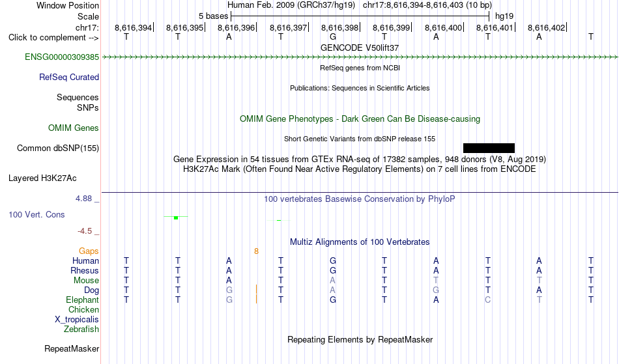Click the X_tropicalis species label
This screenshot has width=619, height=364.
pyautogui.click(x=77, y=320)
